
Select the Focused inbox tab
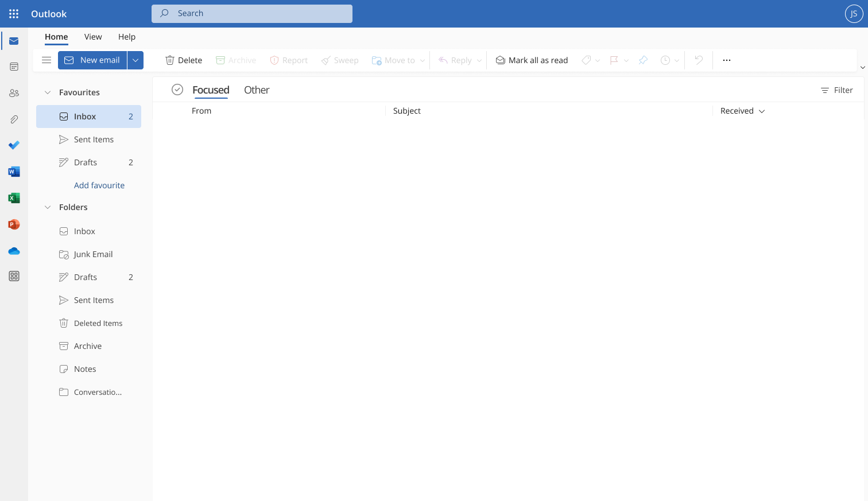[x=211, y=90]
